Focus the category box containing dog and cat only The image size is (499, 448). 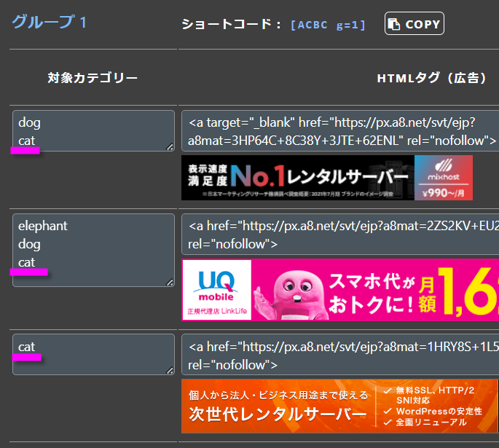click(x=93, y=130)
